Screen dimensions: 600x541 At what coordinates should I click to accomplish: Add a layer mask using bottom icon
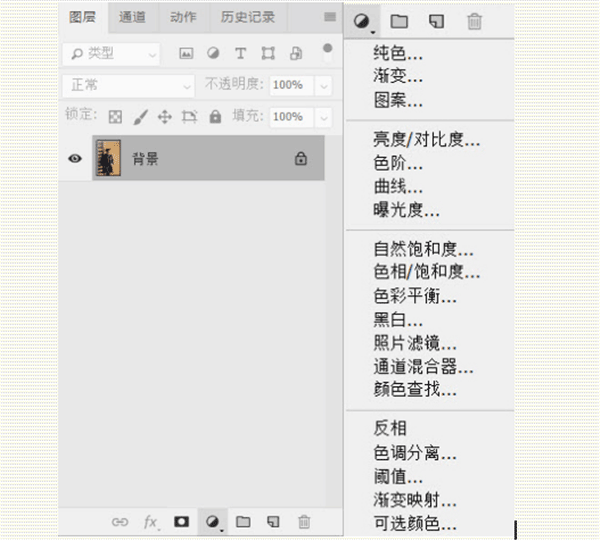181,522
